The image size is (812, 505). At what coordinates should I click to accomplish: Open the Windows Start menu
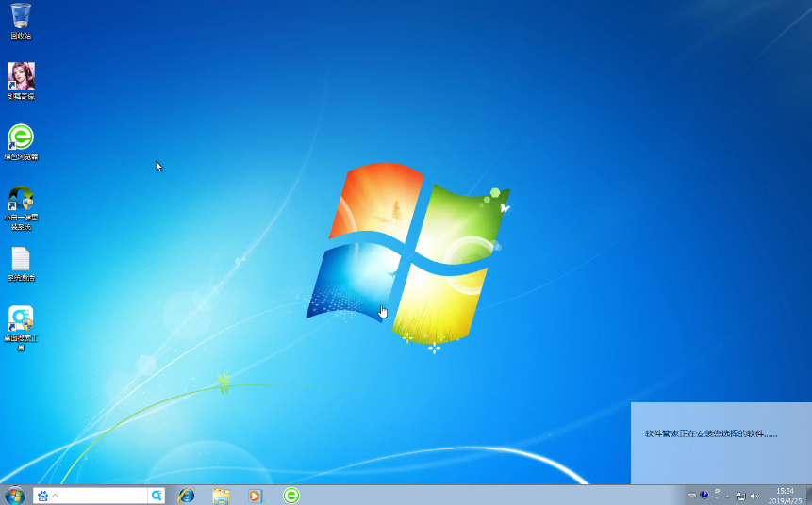point(14,496)
